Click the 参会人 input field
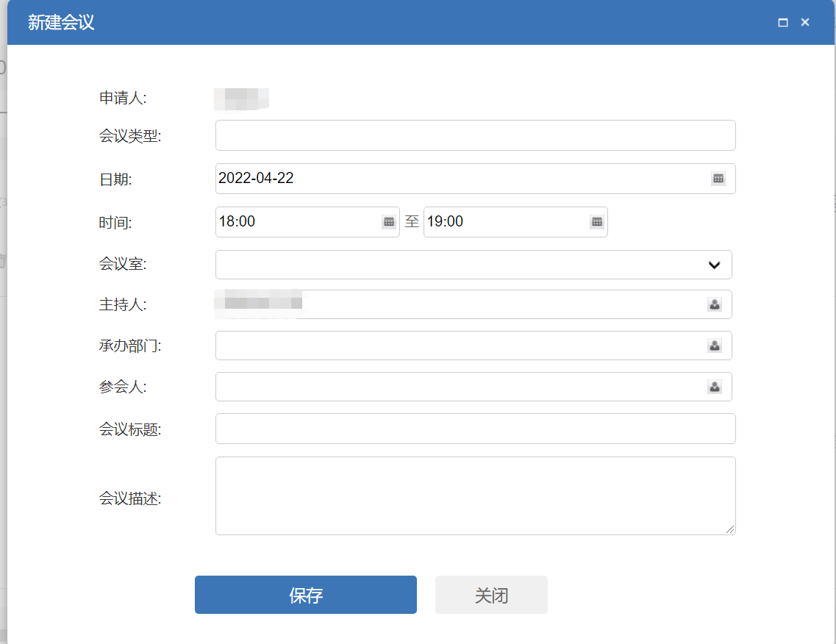 point(474,387)
